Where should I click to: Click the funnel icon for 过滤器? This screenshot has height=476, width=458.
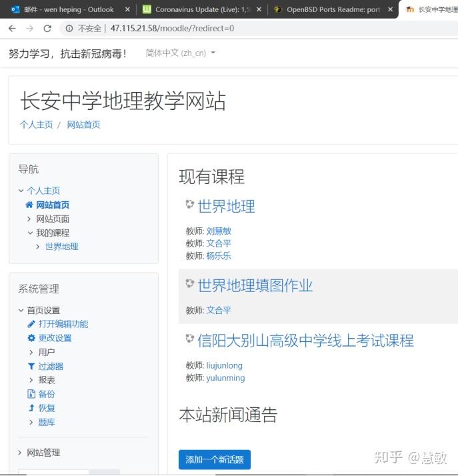coord(31,367)
